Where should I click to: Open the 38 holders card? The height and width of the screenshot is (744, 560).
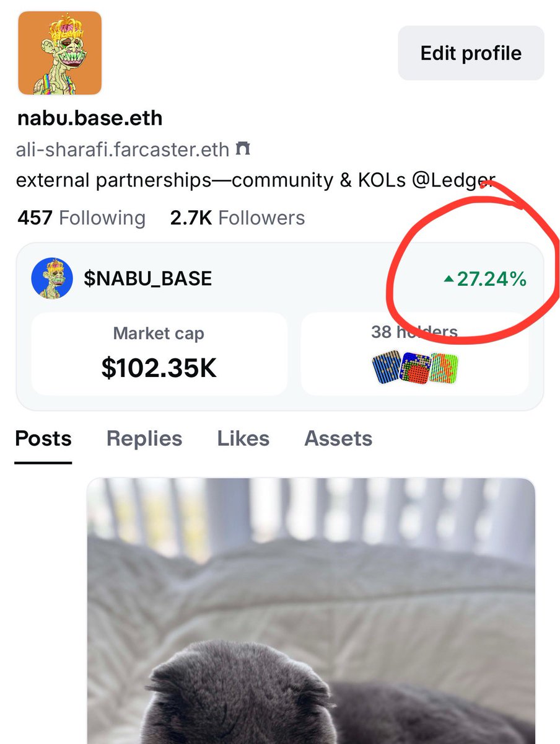(x=414, y=353)
